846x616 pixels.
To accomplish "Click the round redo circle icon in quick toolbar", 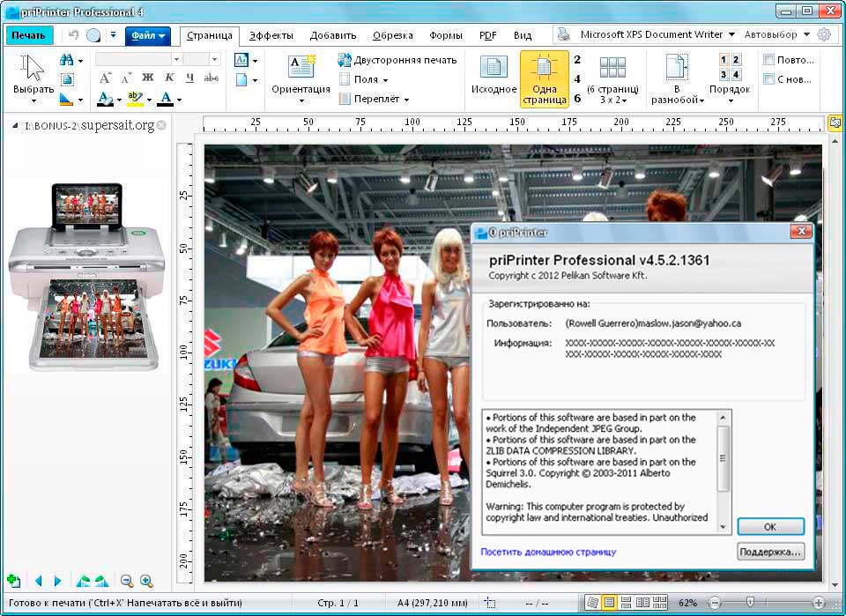I will (94, 35).
